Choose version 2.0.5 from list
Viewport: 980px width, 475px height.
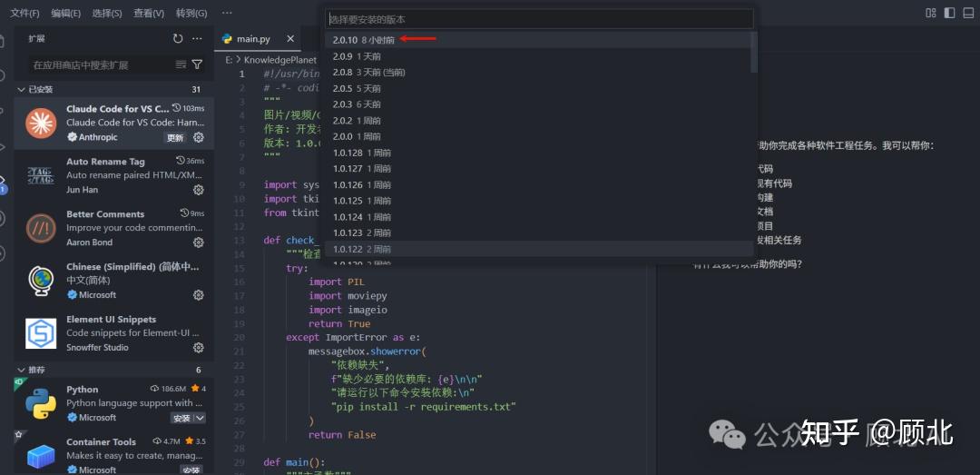coord(537,88)
